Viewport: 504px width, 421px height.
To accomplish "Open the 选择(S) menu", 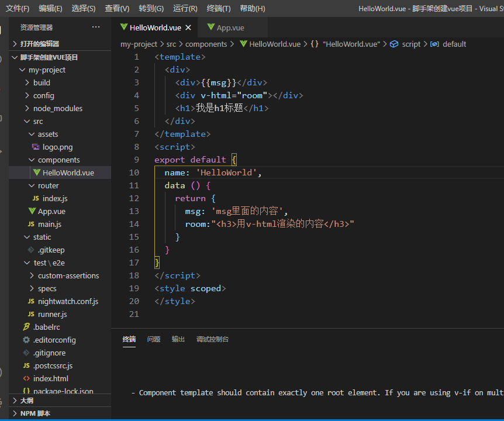I will 83,8.
